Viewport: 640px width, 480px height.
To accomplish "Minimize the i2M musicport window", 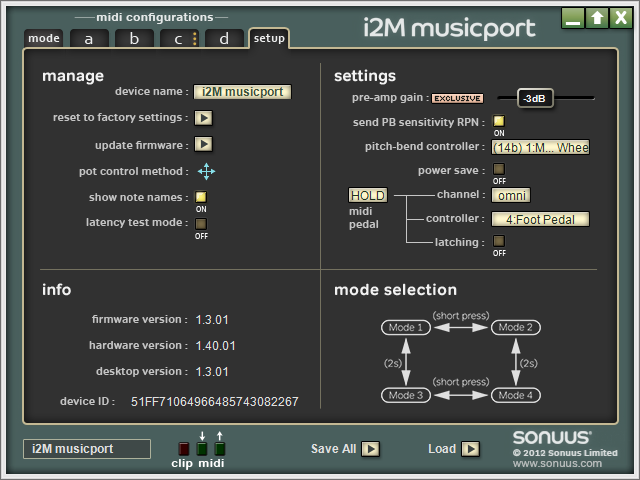I will point(573,18).
